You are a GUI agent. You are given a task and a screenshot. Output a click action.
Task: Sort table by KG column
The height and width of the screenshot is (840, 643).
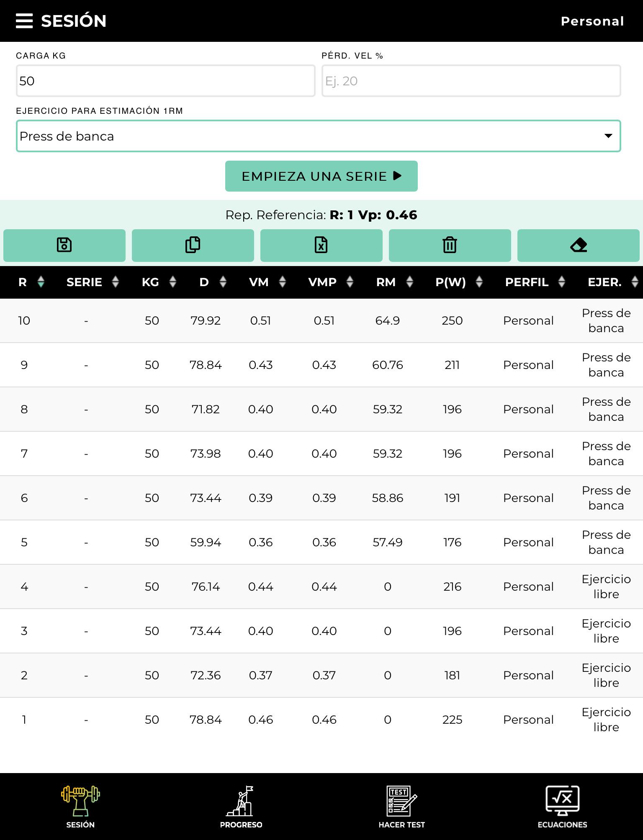tap(159, 282)
